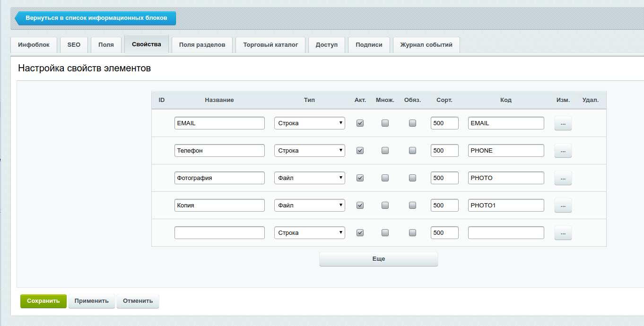Open the Торговый каталог tab

click(270, 45)
